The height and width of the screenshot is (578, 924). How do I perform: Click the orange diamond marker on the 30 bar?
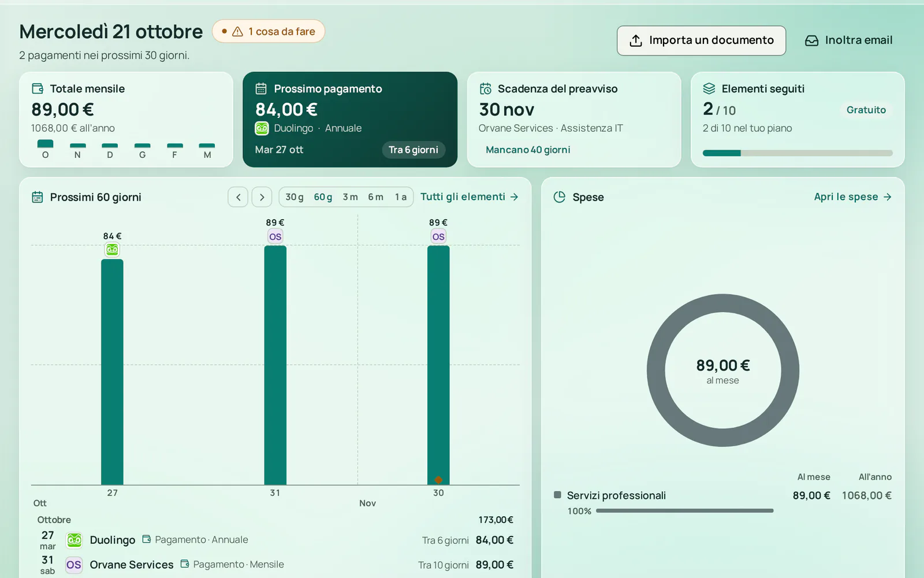click(x=438, y=480)
